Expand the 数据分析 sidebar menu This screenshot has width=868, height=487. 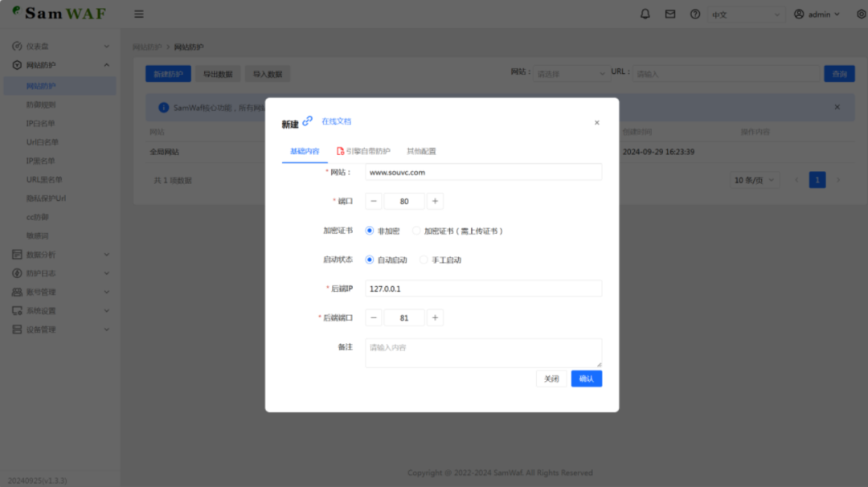point(61,255)
